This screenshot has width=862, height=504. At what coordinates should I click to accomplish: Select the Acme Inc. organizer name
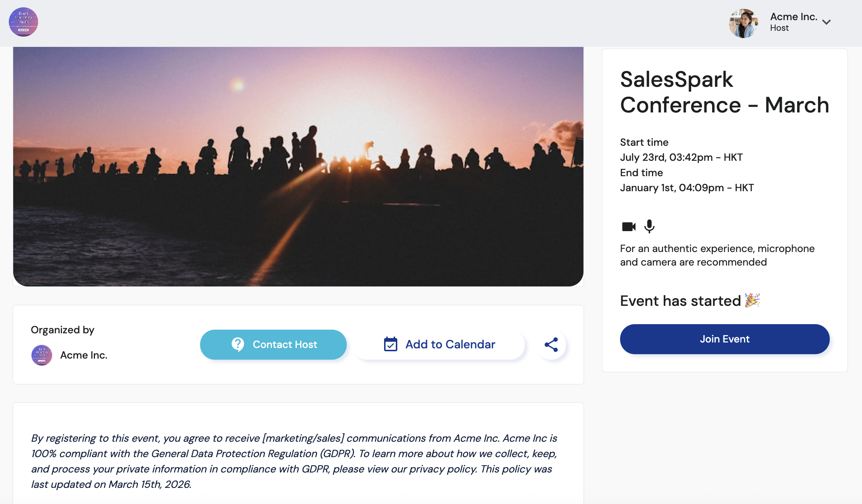[84, 355]
